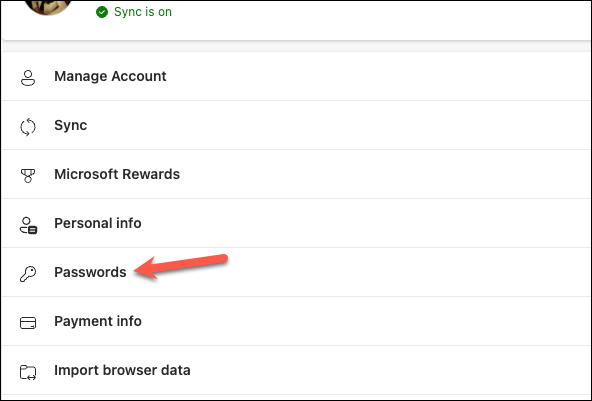
Task: Click the green sync checkmark icon
Action: coord(102,12)
